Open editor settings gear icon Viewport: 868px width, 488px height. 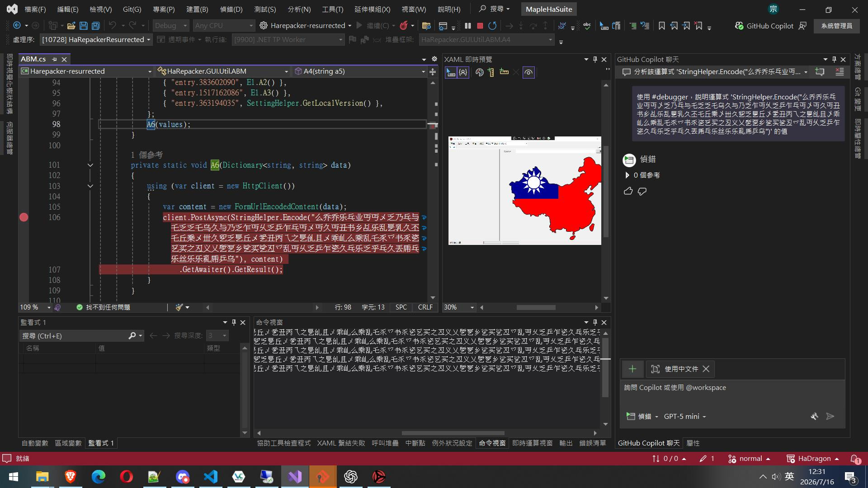tap(434, 59)
